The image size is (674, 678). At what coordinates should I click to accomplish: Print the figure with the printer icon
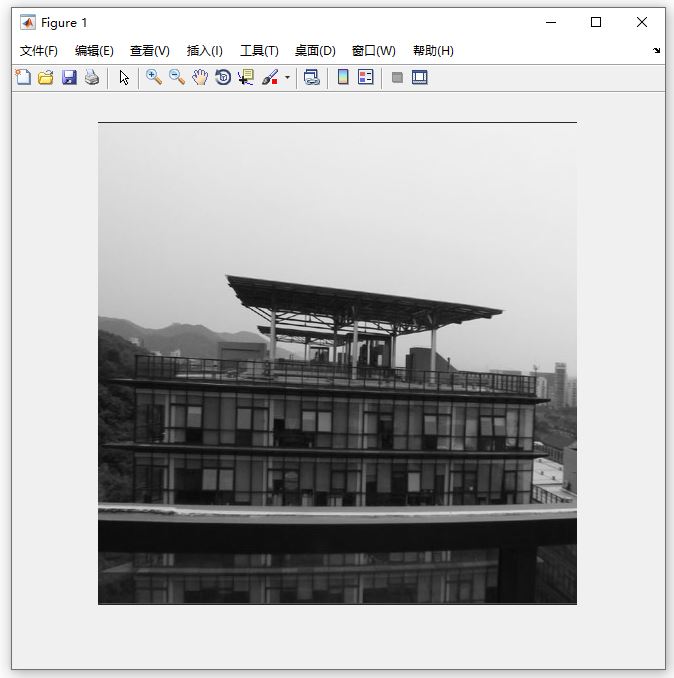point(92,77)
